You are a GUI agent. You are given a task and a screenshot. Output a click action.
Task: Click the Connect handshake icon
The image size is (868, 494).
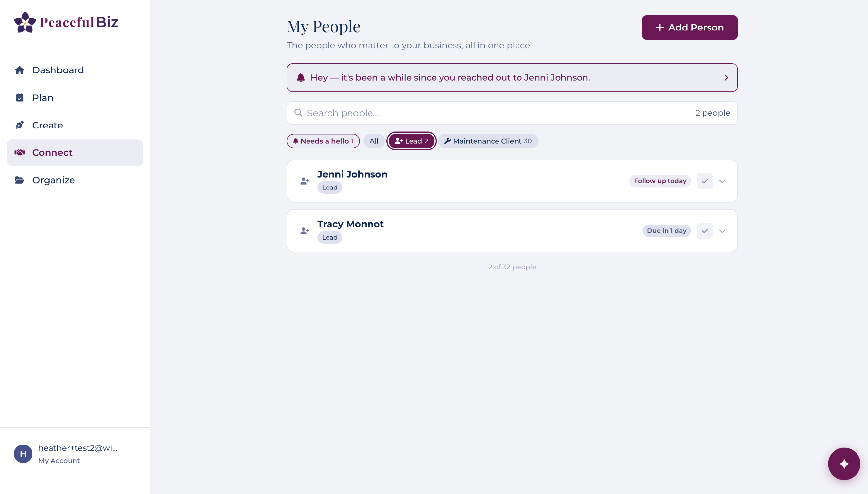coord(19,152)
